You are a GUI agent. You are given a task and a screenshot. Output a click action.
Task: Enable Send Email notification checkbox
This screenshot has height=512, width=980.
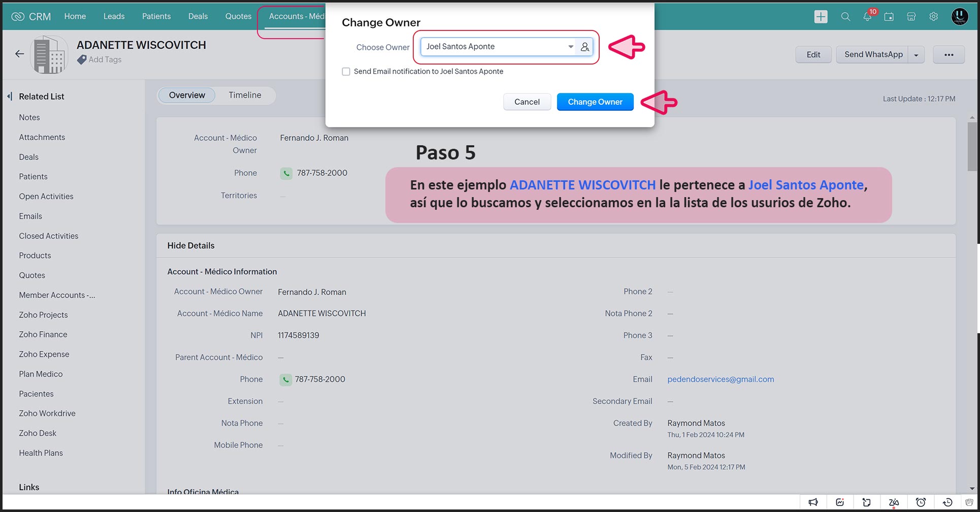pyautogui.click(x=346, y=72)
